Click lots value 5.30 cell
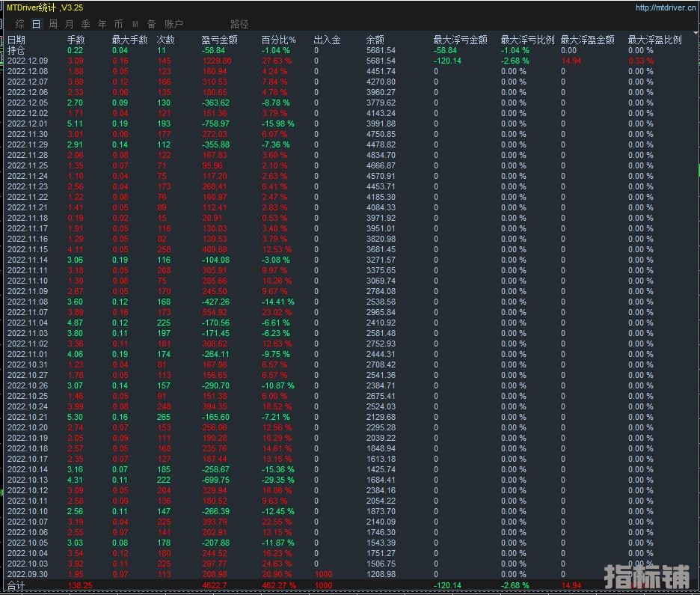Screen dimensions: 700x595 pos(75,417)
